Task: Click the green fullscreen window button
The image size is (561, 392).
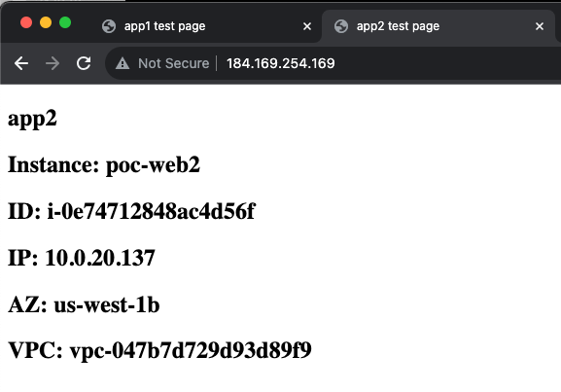Action: 65,22
